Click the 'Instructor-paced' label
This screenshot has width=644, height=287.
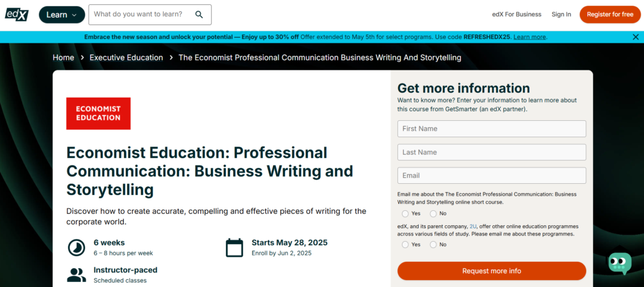pos(125,270)
